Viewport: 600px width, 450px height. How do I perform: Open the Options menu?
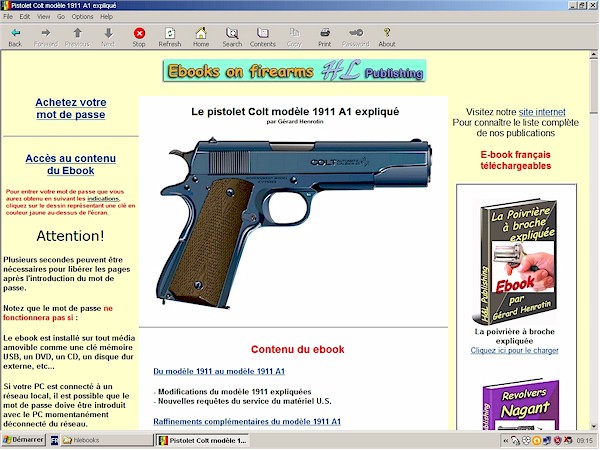coord(82,17)
